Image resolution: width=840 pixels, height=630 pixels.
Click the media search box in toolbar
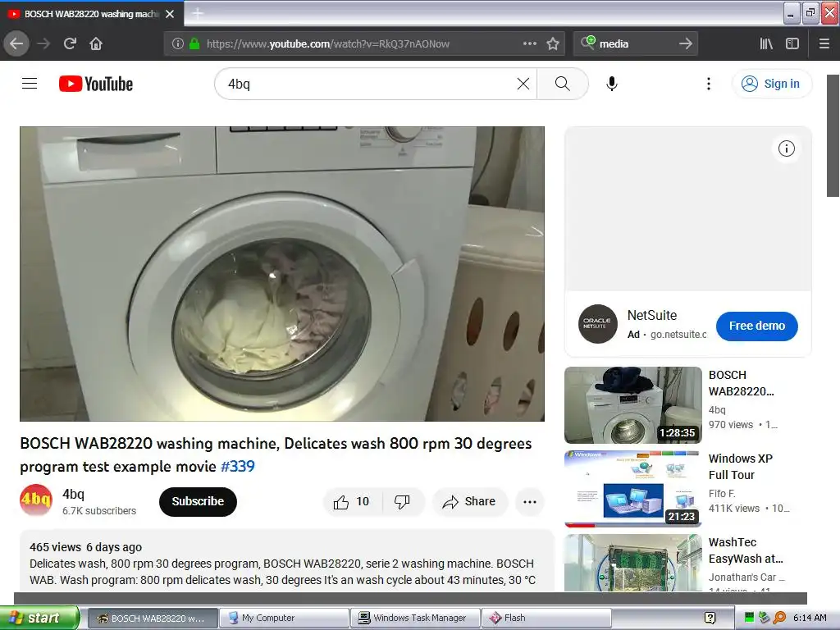pyautogui.click(x=637, y=43)
